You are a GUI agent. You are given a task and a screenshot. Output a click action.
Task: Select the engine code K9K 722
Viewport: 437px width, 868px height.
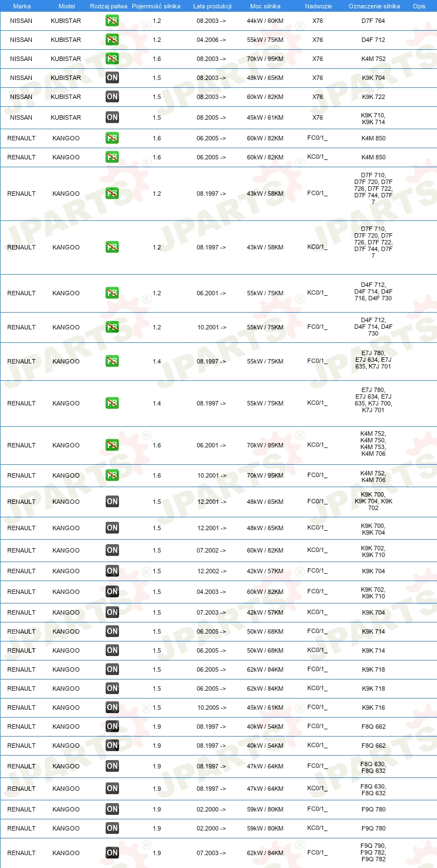373,97
